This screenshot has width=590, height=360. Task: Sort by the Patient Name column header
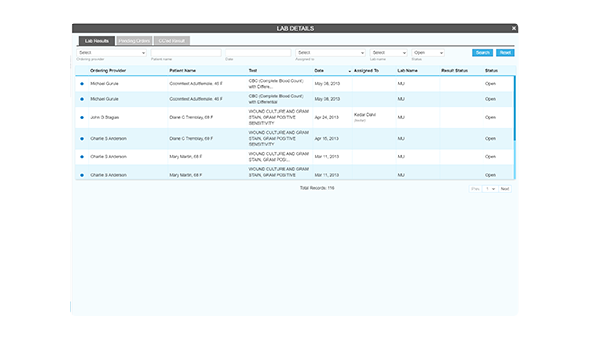pos(182,70)
